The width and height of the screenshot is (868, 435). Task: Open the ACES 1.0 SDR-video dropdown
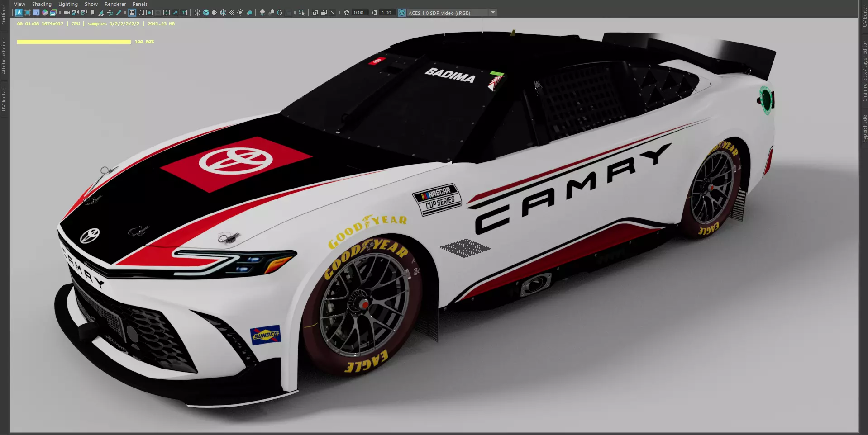452,13
